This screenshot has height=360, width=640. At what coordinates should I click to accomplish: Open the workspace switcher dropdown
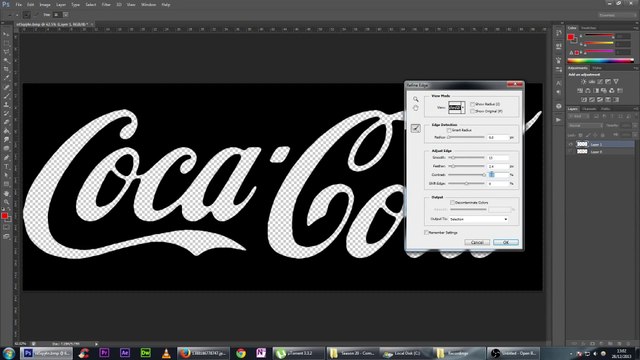pos(618,15)
